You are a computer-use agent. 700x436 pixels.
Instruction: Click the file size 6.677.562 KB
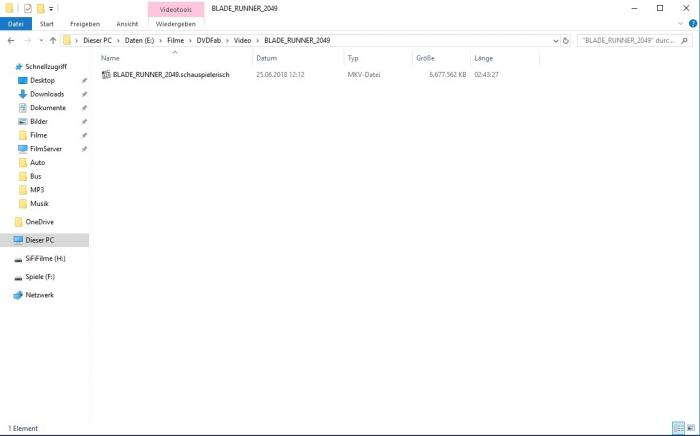(x=447, y=75)
